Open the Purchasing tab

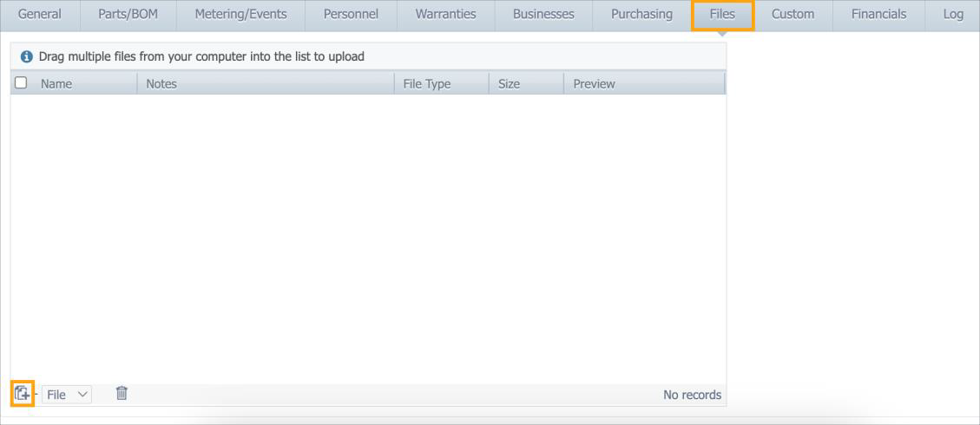(x=641, y=14)
